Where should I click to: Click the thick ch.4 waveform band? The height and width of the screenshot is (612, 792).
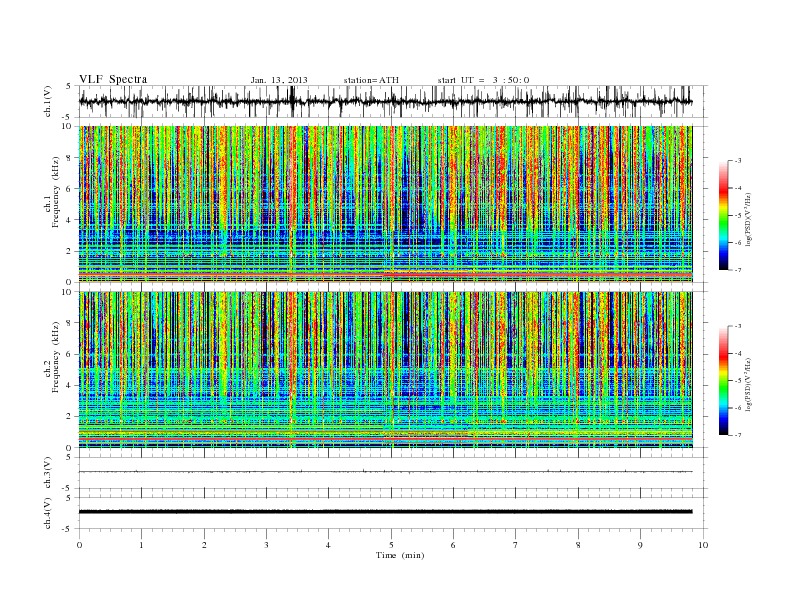386,512
